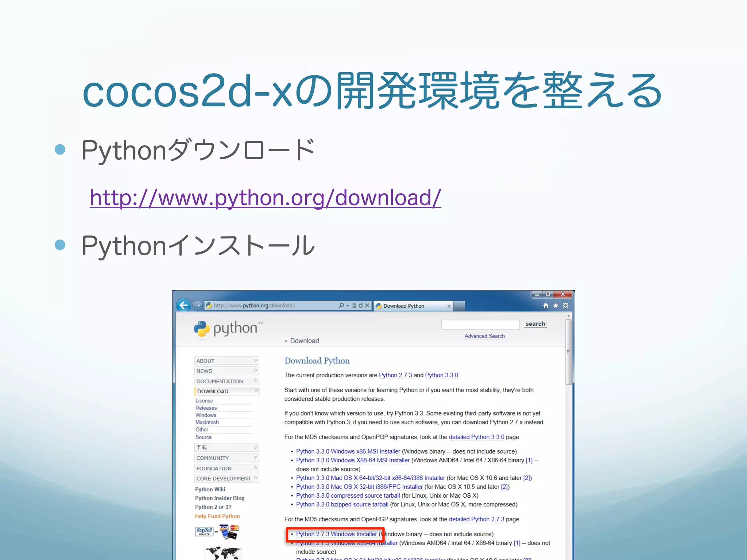Open the address bar dropdown arrow
747x560 pixels.
tap(348, 306)
